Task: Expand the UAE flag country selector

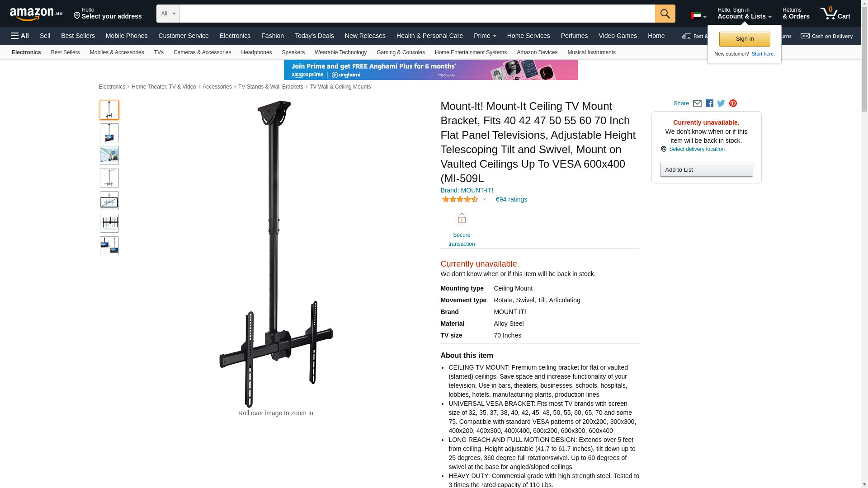Action: click(698, 16)
